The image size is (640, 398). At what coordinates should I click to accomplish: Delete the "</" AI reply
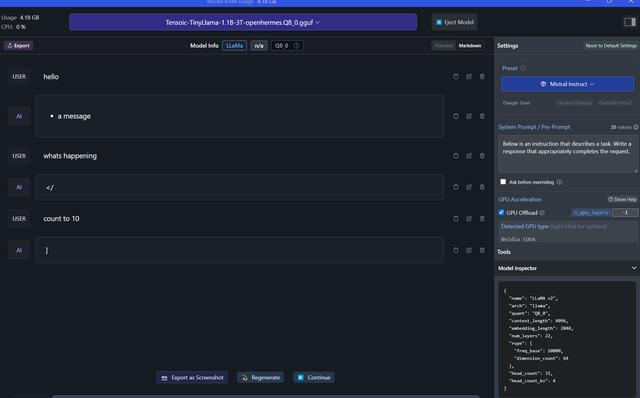pyautogui.click(x=482, y=187)
